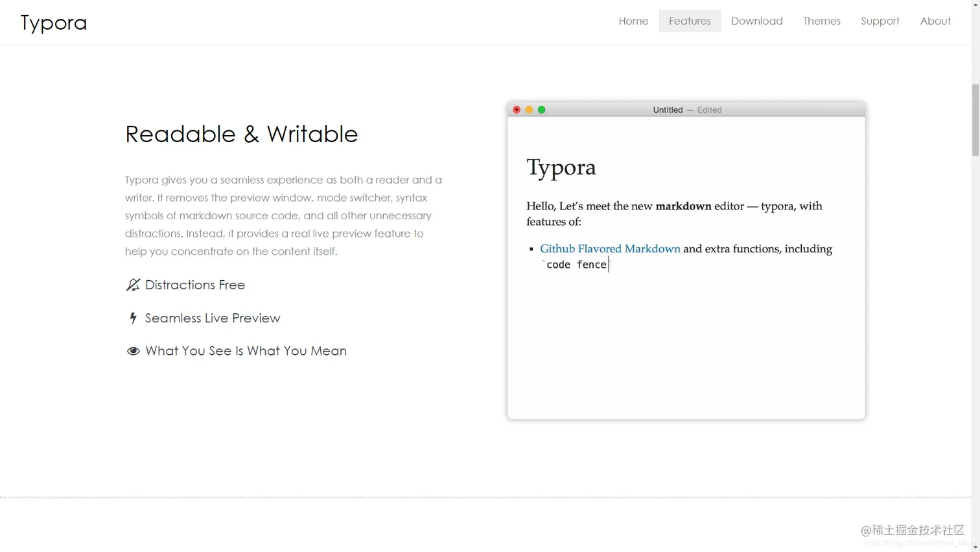Viewport: 980px width, 552px height.
Task: Click the yellow minimize dot in demo window
Action: pyautogui.click(x=529, y=110)
